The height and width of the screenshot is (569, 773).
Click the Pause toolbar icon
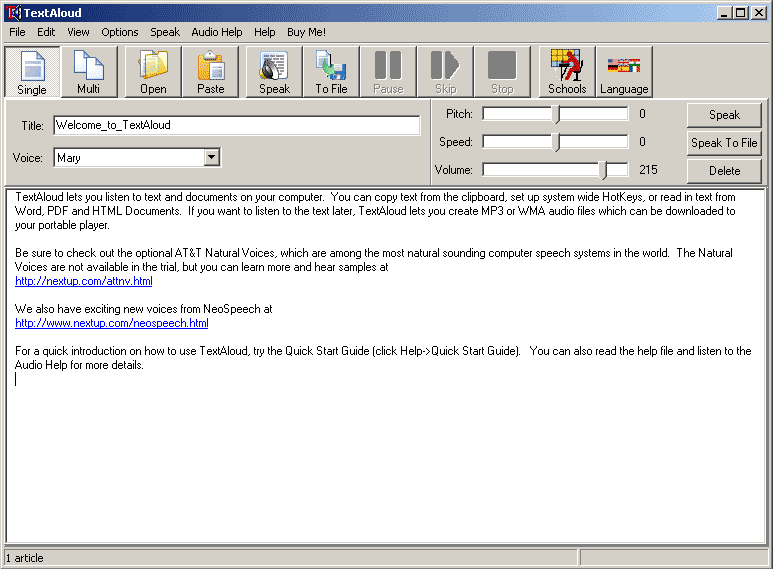coord(388,72)
